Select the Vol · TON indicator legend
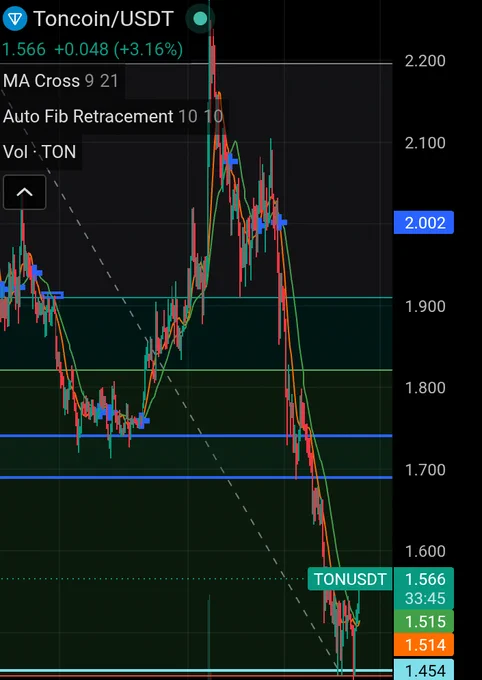The height and width of the screenshot is (680, 482). click(x=39, y=152)
